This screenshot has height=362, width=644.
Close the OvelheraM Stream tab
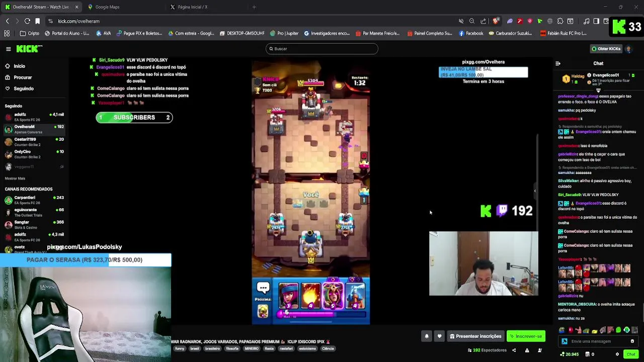[76, 7]
